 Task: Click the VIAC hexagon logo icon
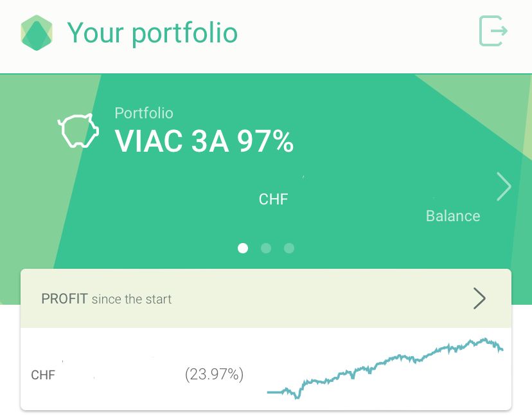pyautogui.click(x=37, y=33)
